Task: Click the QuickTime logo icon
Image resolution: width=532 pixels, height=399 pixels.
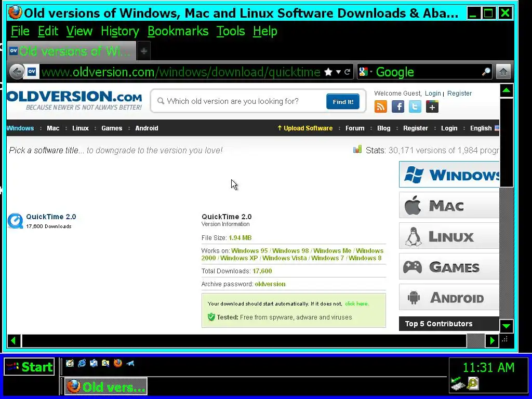Action: point(15,221)
